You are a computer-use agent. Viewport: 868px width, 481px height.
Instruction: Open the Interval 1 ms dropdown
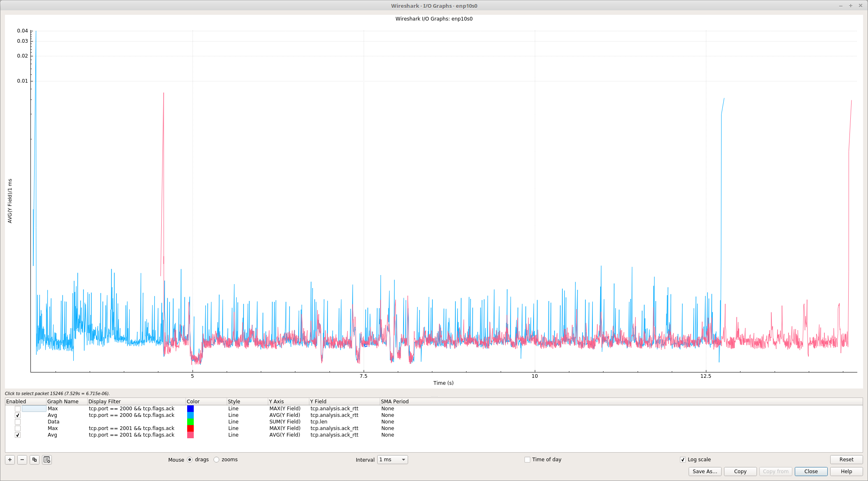pyautogui.click(x=392, y=460)
